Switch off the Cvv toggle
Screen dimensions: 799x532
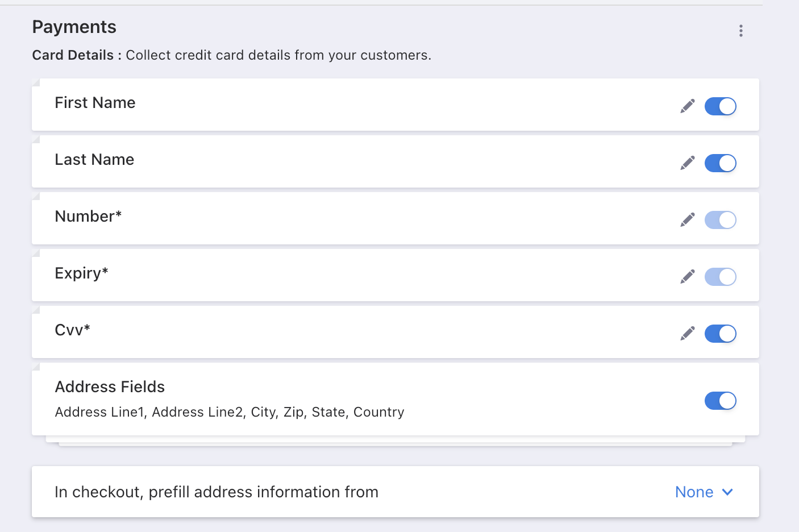click(720, 334)
